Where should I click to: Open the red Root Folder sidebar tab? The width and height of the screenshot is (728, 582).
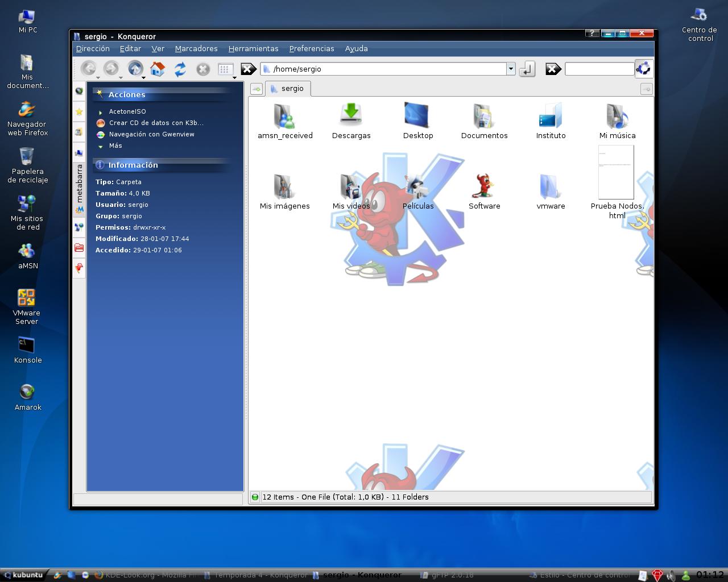point(79,247)
